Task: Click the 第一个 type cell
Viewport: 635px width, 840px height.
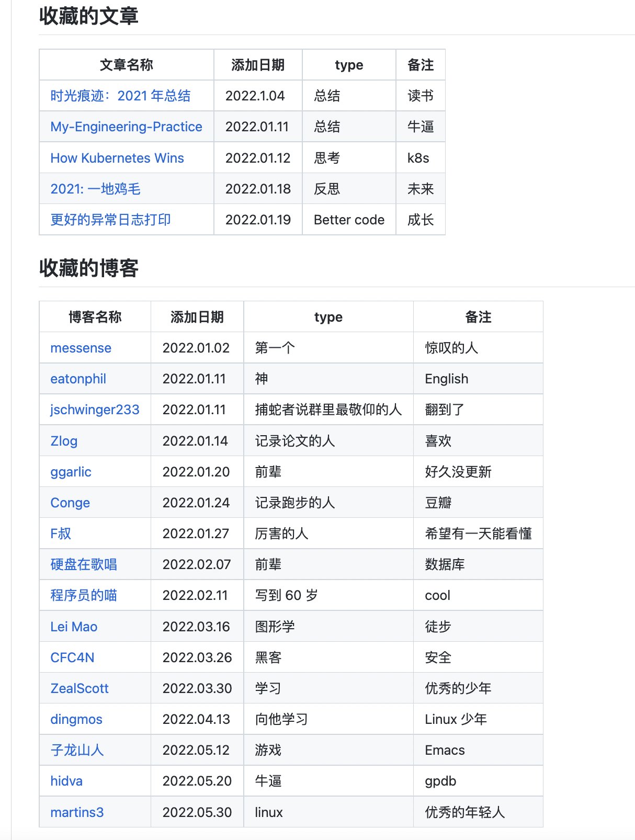Action: (x=328, y=348)
